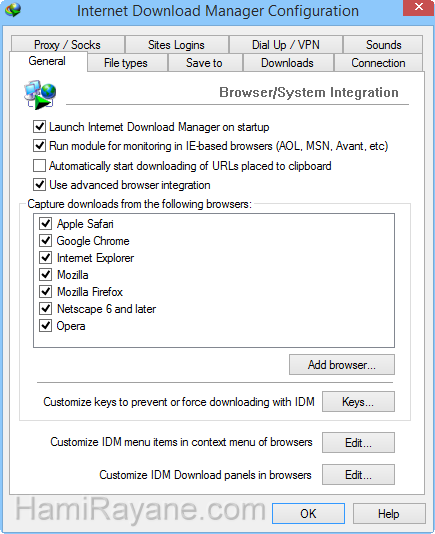Screen dimensions: 435x534
Task: Uncheck Mozilla Firefox in browser list
Action: 45,292
